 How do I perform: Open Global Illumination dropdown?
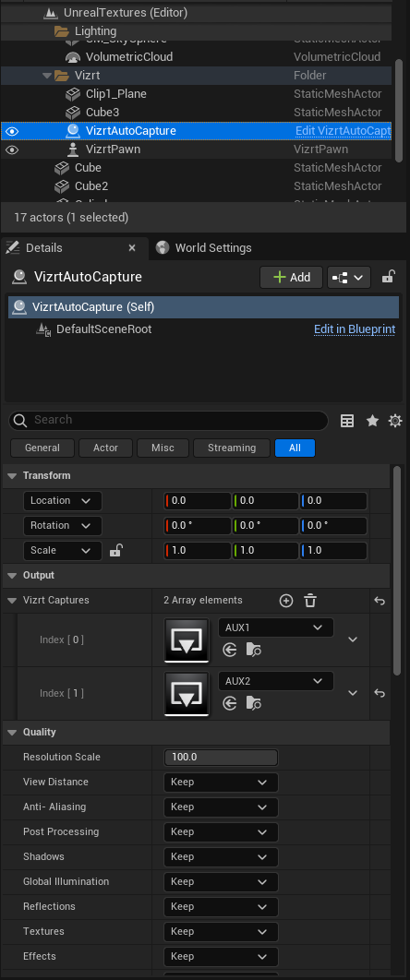click(221, 882)
